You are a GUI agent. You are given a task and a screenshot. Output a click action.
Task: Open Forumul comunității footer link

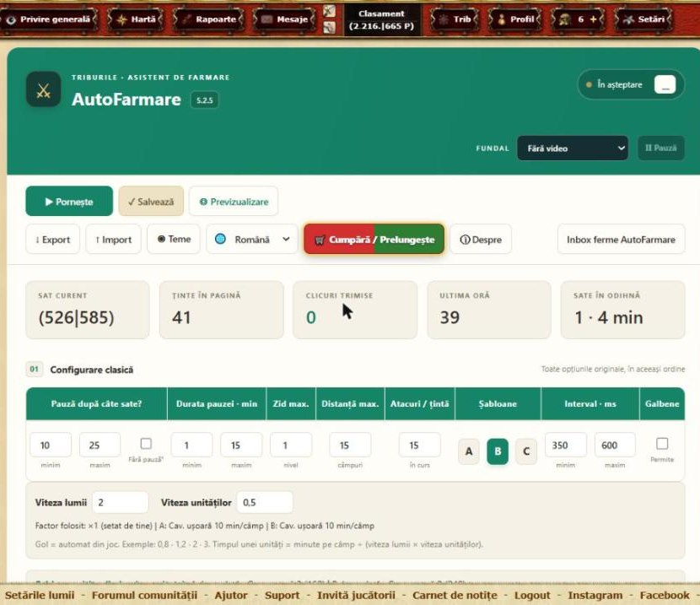pos(144,595)
